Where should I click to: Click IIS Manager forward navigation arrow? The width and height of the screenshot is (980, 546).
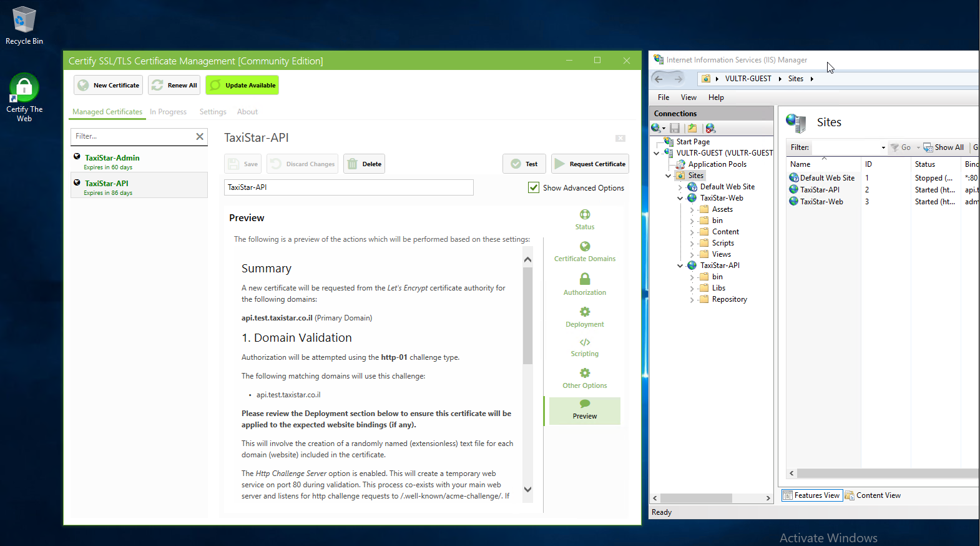point(679,79)
